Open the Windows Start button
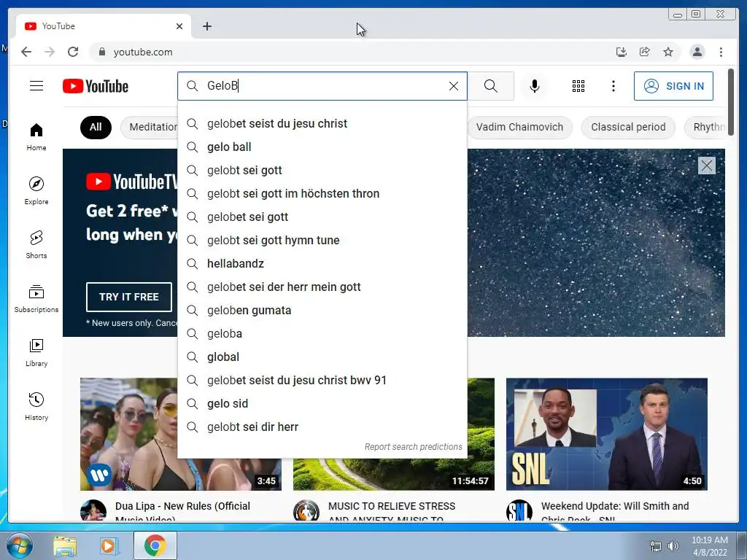The image size is (747, 560). 19,545
